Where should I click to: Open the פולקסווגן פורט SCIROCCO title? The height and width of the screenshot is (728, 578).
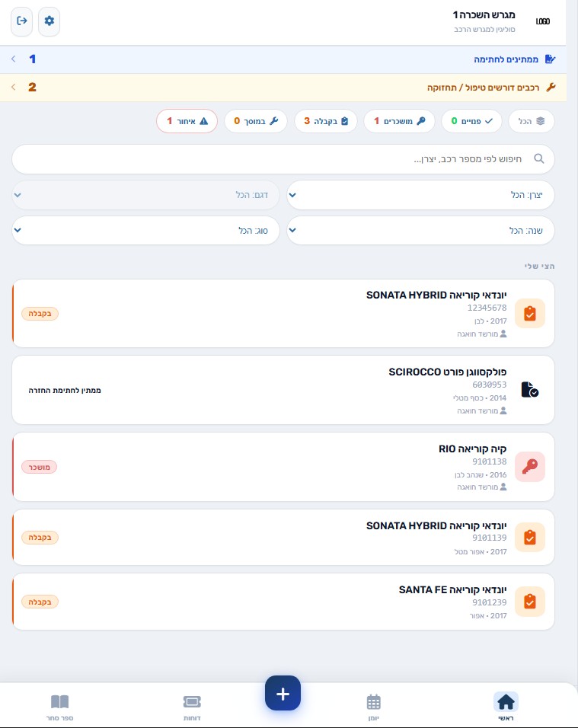click(x=448, y=372)
